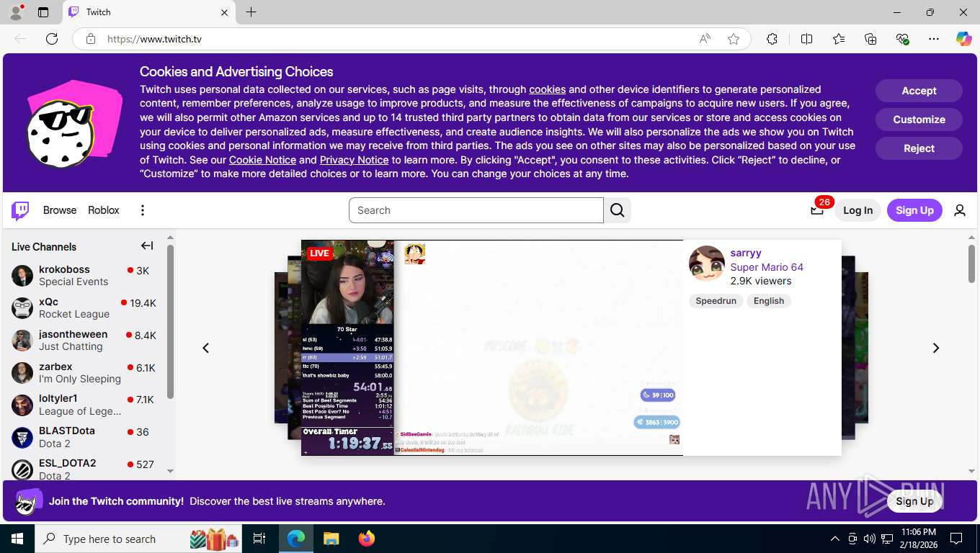Add page to favorites star icon
980x553 pixels.
coord(734,39)
